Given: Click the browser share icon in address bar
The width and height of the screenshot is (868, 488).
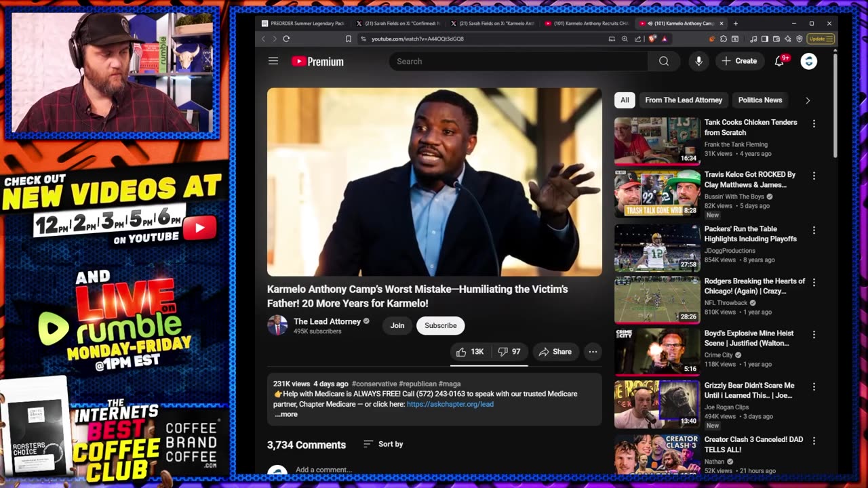Looking at the screenshot, I should tap(637, 39).
